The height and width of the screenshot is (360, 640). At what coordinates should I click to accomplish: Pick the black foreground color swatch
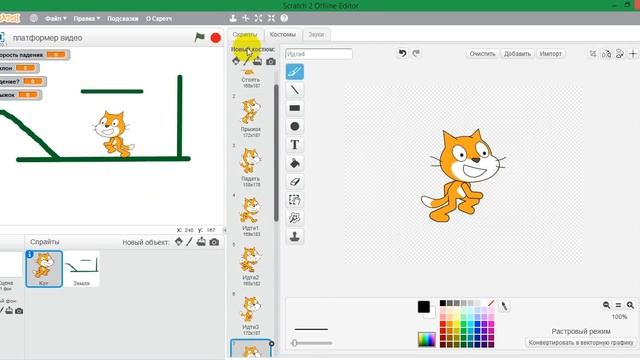pyautogui.click(x=423, y=306)
